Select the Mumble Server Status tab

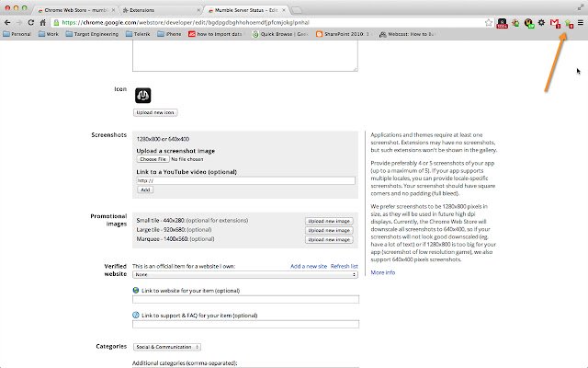[x=246, y=10]
